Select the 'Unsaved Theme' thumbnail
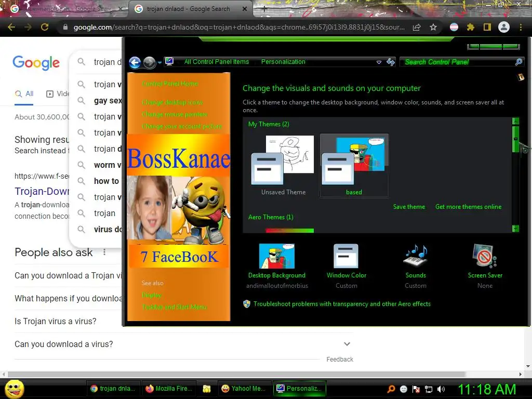The height and width of the screenshot is (399, 532). click(x=283, y=166)
